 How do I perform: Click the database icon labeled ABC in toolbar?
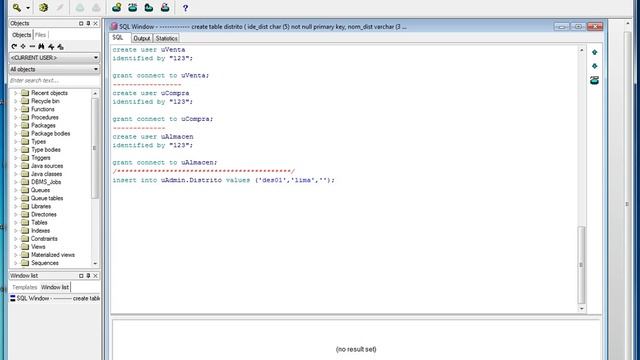click(133, 7)
